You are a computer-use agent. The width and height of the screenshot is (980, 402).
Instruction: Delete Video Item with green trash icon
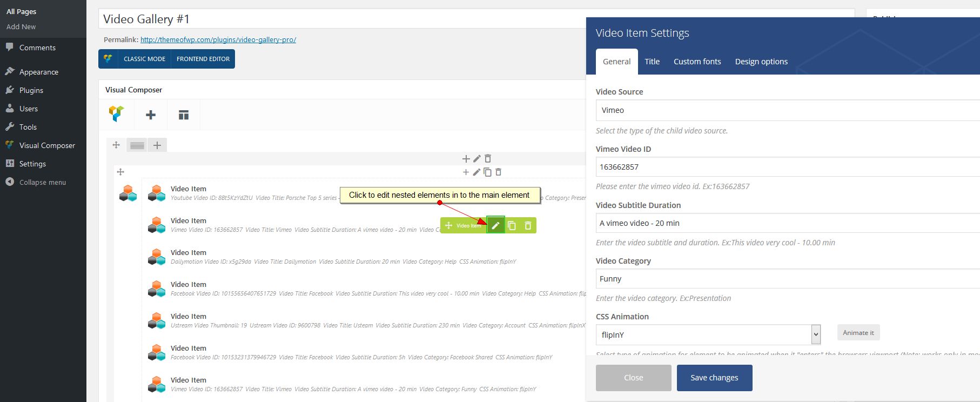point(528,225)
